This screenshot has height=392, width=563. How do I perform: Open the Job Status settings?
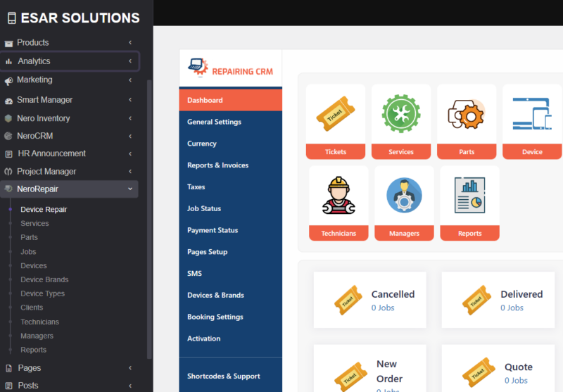(x=231, y=208)
